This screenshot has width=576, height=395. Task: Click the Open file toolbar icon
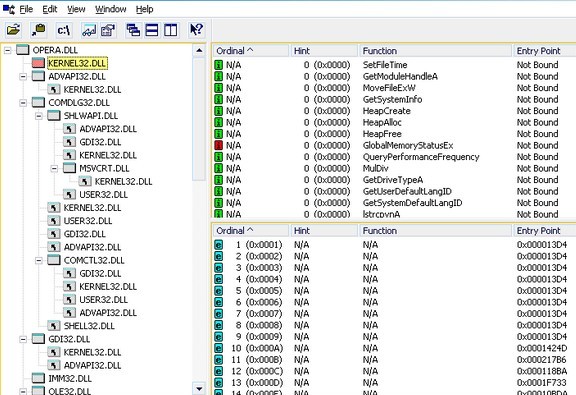(x=13, y=30)
